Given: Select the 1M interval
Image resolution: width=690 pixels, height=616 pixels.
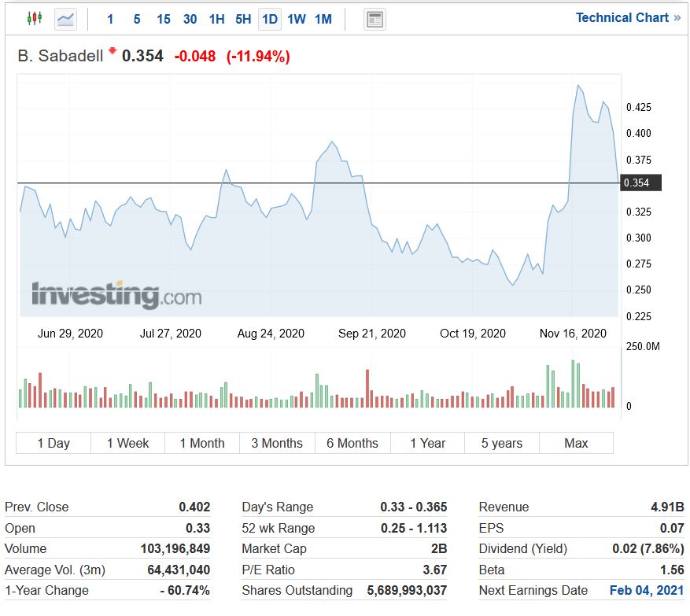Looking at the screenshot, I should coord(323,19).
